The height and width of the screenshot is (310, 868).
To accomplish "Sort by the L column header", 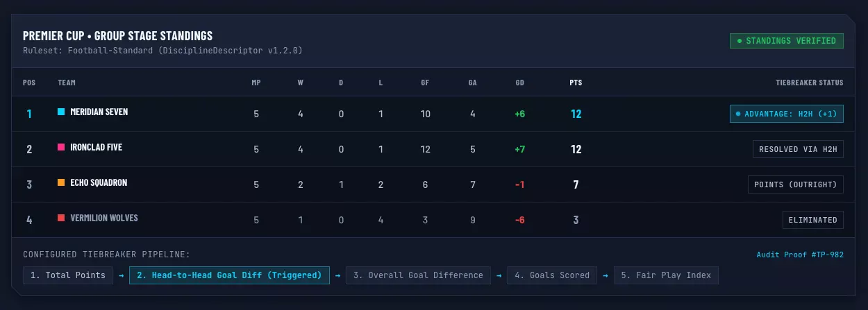I will pyautogui.click(x=381, y=83).
